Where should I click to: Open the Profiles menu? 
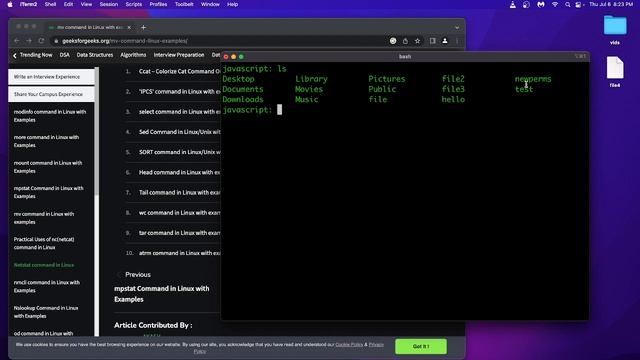[158, 4]
